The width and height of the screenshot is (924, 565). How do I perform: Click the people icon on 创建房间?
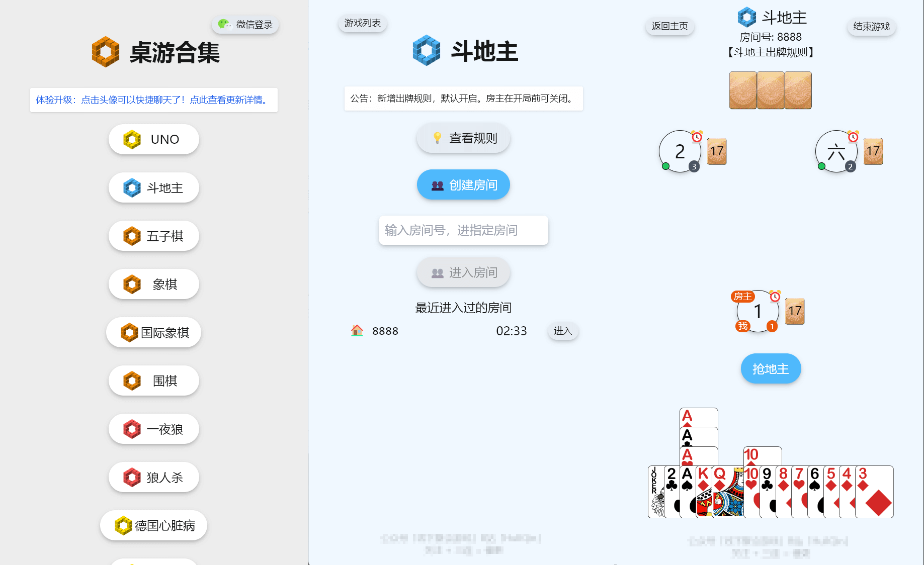point(438,185)
